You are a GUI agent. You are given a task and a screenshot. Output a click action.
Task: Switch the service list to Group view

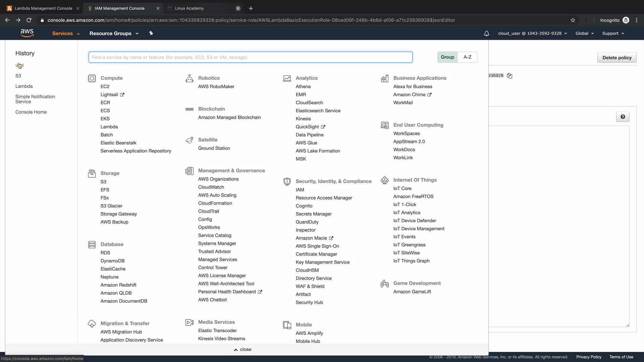pyautogui.click(x=447, y=57)
